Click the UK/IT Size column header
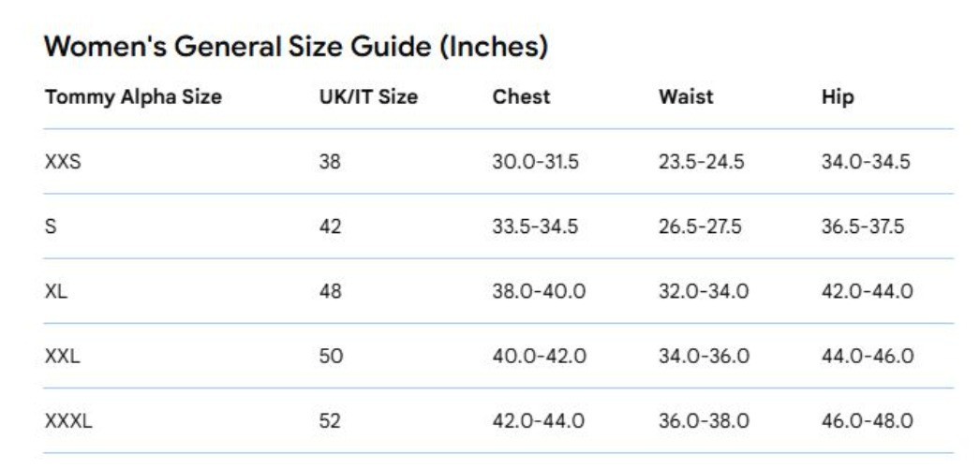Screen dimensions: 980x468 [x=368, y=96]
